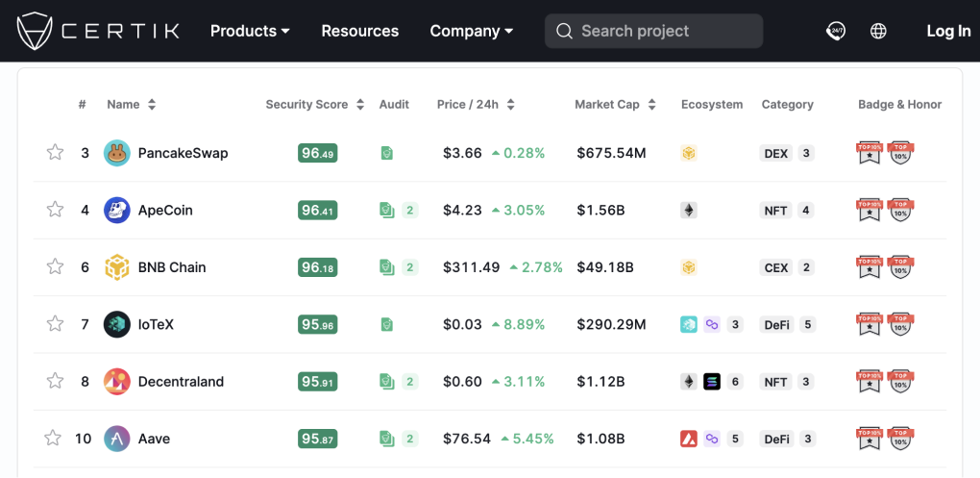Click Decentraland's audit icon
This screenshot has width=980, height=478.
(387, 382)
